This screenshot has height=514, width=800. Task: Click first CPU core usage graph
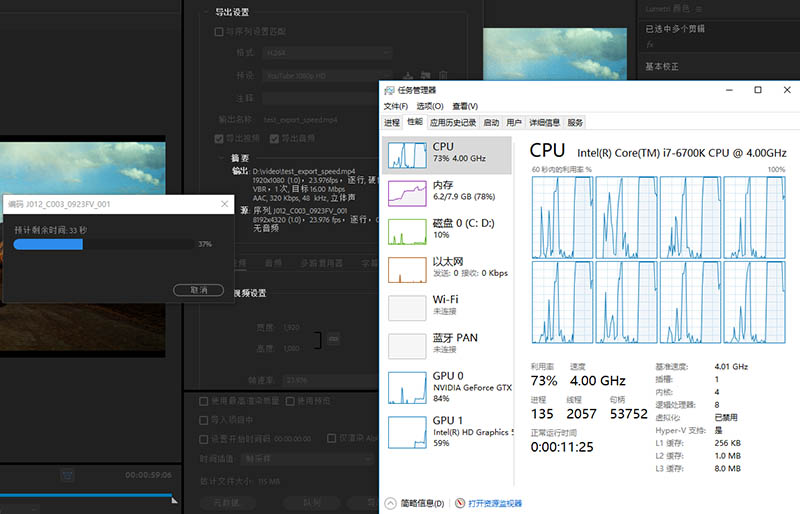[x=562, y=217]
